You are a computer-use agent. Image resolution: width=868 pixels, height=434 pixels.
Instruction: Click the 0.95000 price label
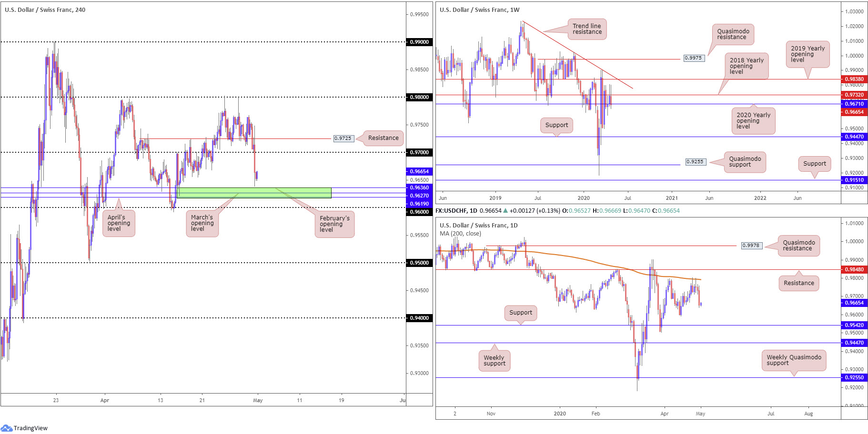(419, 263)
